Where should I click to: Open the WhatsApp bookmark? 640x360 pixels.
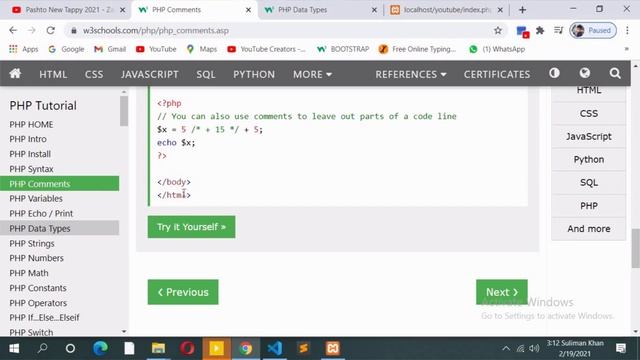tap(497, 49)
